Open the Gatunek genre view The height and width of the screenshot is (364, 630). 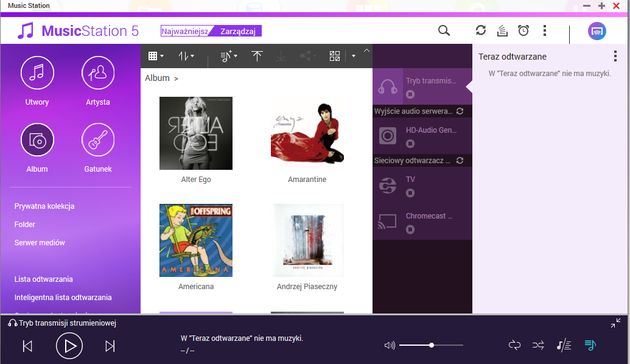[98, 140]
